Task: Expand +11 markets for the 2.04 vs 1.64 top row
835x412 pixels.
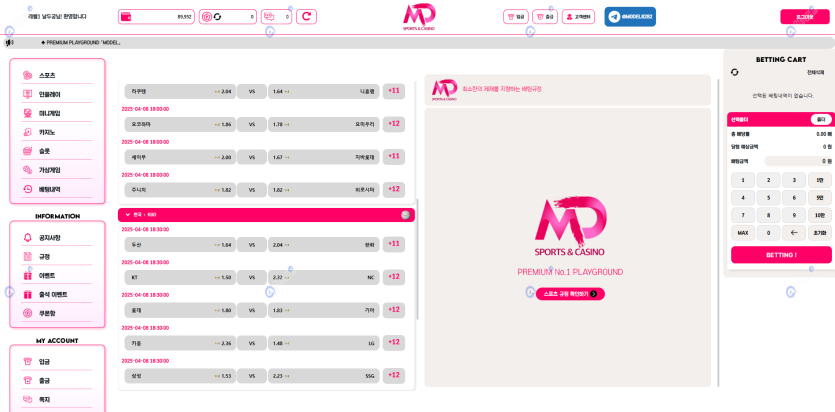Action: click(x=394, y=91)
